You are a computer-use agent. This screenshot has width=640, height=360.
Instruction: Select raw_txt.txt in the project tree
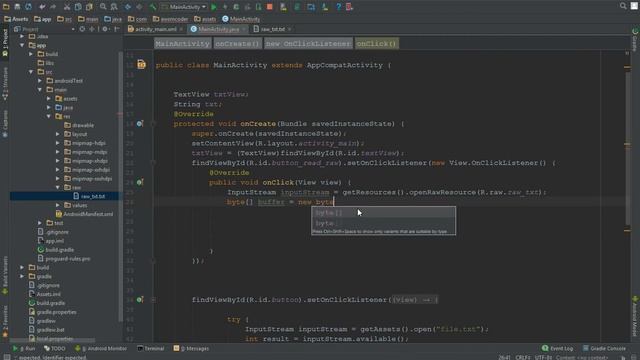click(x=89, y=196)
